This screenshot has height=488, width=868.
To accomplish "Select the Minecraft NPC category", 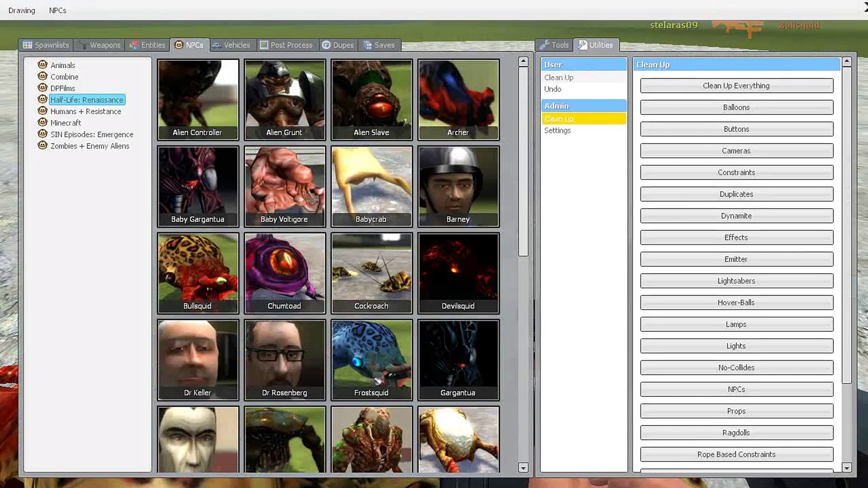I will 66,123.
